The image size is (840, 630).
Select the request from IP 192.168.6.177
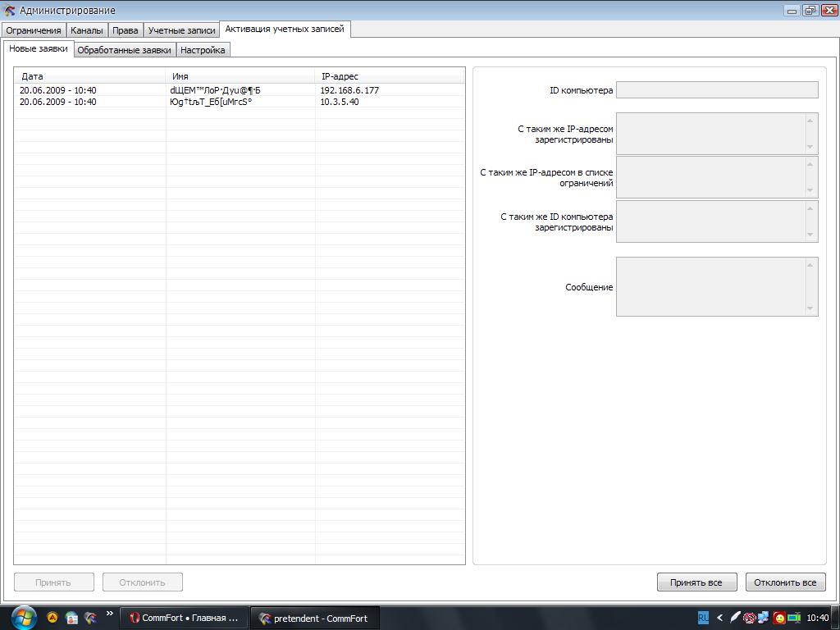point(238,90)
